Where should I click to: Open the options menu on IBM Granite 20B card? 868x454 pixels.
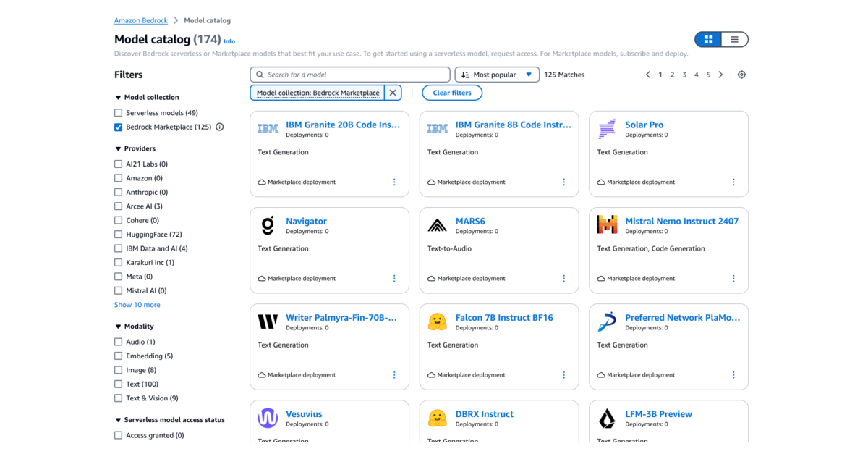[x=394, y=182]
